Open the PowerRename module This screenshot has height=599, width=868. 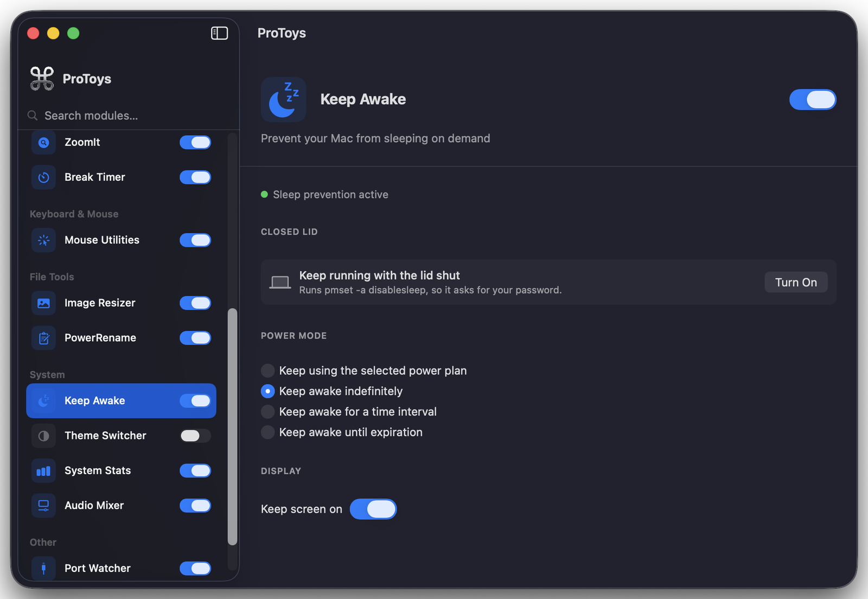[x=121, y=338]
